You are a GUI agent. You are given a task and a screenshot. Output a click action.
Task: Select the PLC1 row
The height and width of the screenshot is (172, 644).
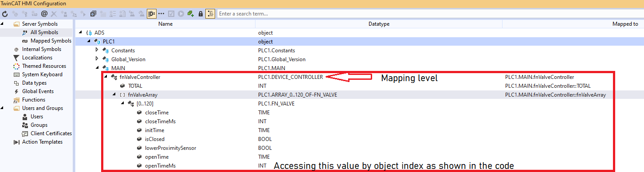[x=360, y=42]
